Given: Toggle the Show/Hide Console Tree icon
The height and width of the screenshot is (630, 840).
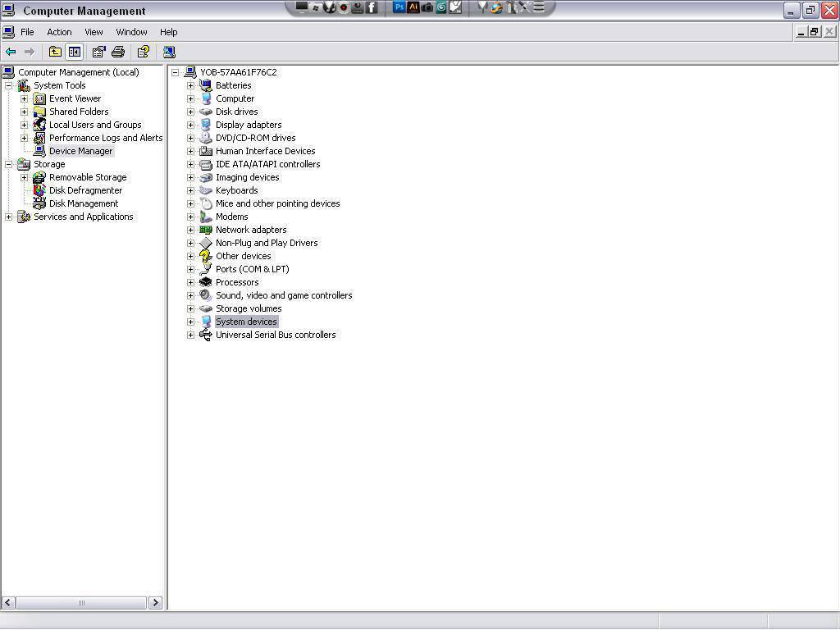Looking at the screenshot, I should 75,52.
